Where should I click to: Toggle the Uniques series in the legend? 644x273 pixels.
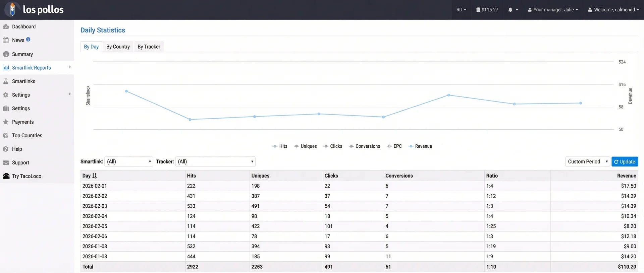tap(305, 146)
